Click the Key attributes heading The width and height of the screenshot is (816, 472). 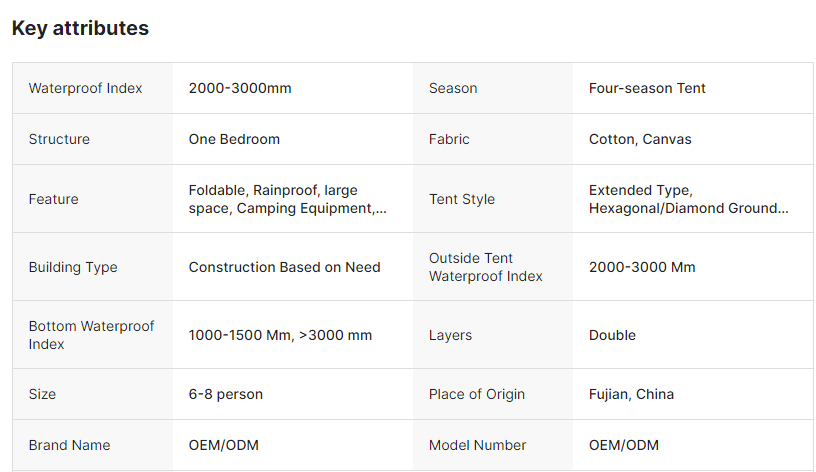click(80, 29)
